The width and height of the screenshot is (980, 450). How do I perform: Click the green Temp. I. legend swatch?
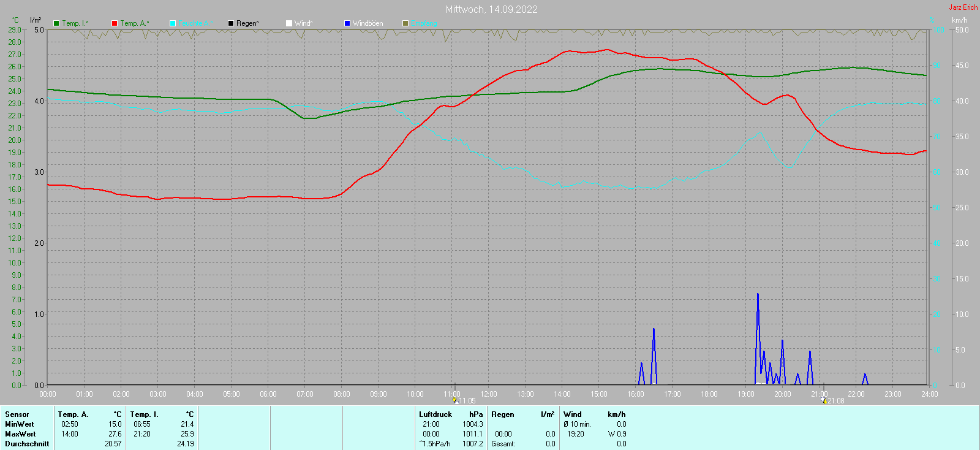coord(56,23)
